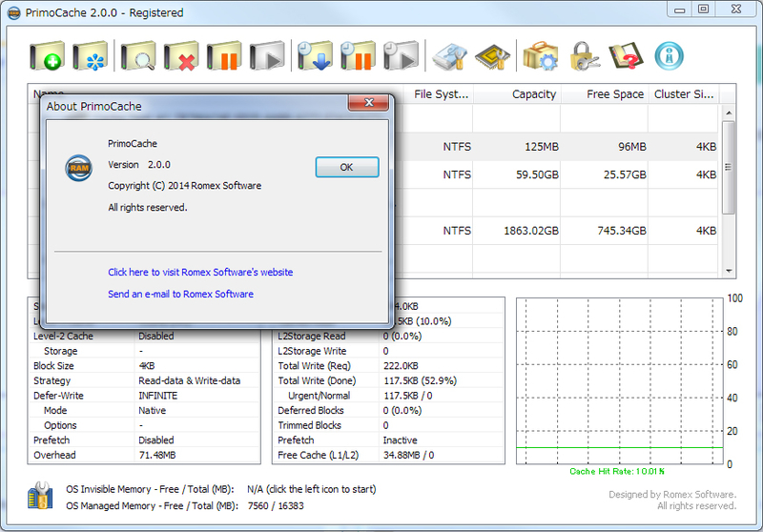This screenshot has height=532, width=763.
Task: Click the Version 2.0.0 text in About dialog
Action: point(139,165)
